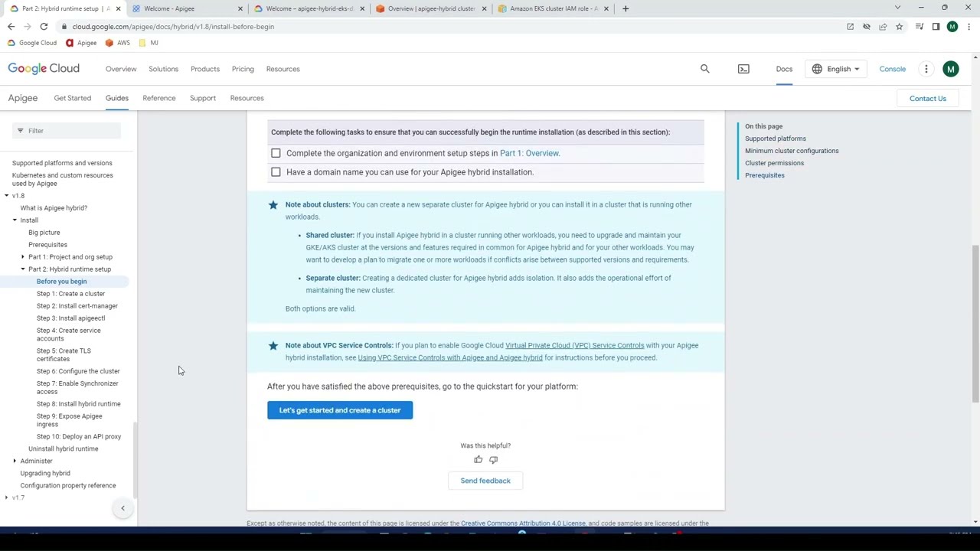The height and width of the screenshot is (551, 980).
Task: Open the three-dot settings menu in header
Action: point(926,69)
